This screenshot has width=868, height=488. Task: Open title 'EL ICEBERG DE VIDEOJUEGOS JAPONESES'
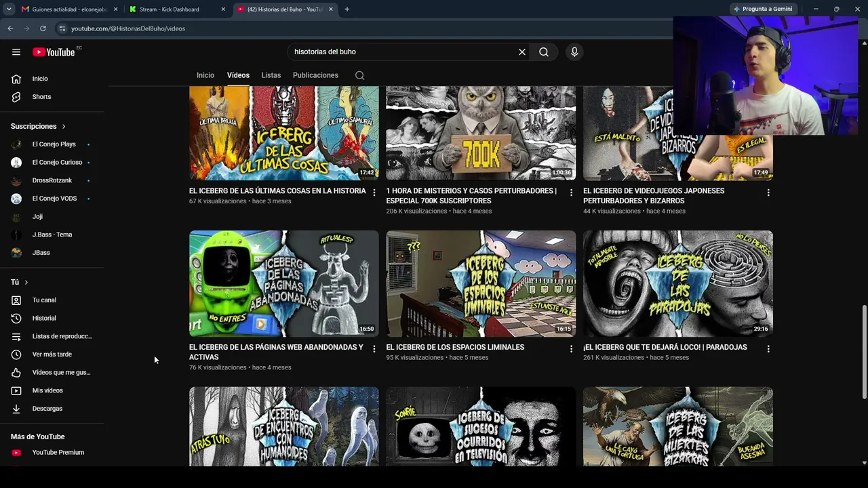click(654, 196)
